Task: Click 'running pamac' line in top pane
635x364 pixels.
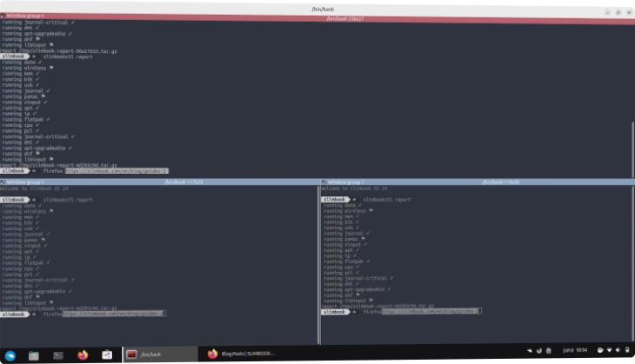Action: coord(23,96)
